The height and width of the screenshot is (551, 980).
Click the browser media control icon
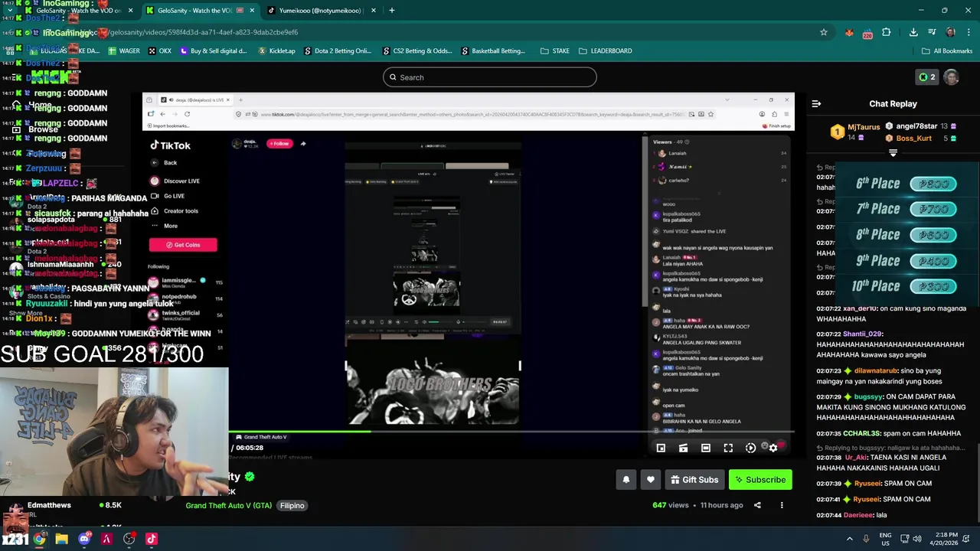click(x=932, y=32)
